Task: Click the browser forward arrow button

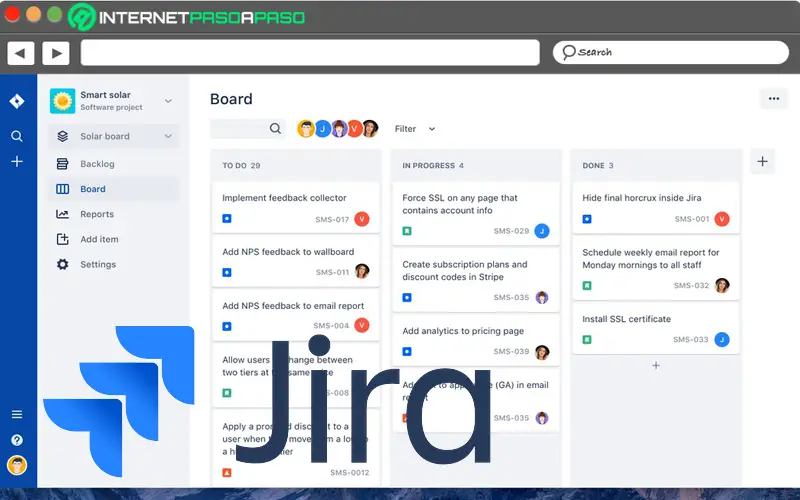Action: pyautogui.click(x=56, y=53)
